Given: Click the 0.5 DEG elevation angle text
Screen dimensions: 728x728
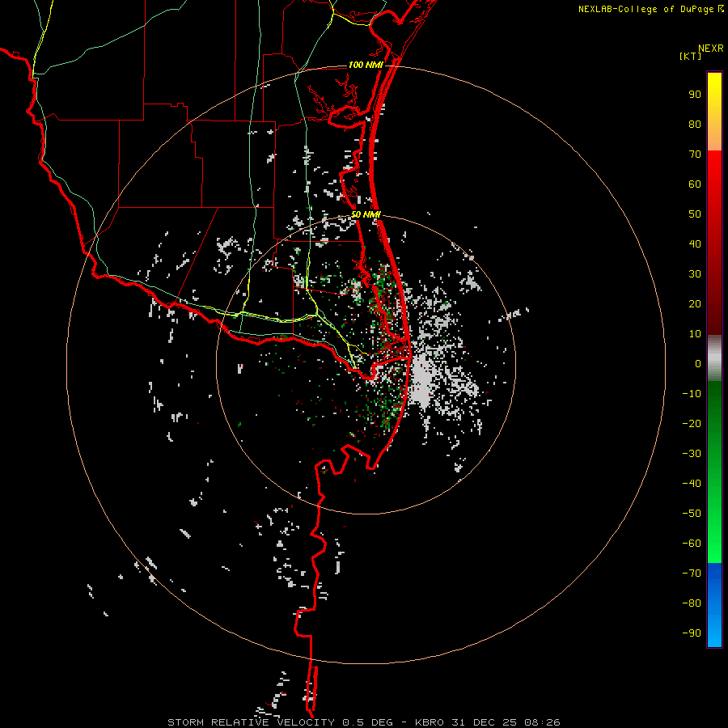Looking at the screenshot, I should [x=367, y=722].
